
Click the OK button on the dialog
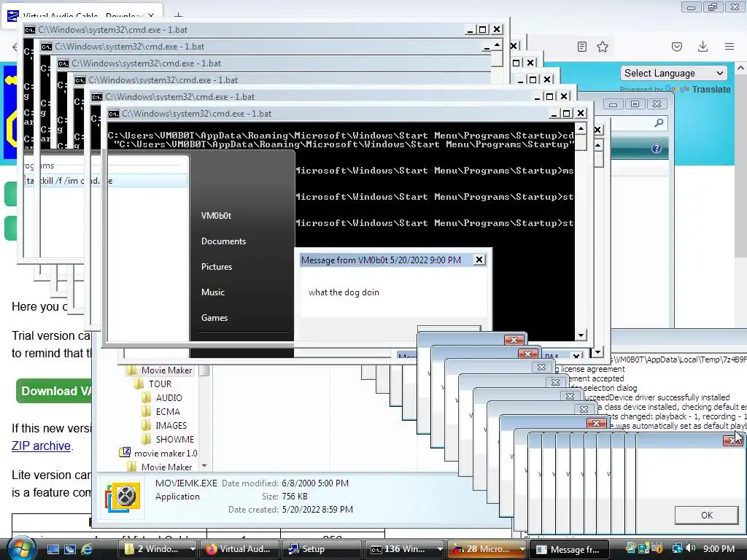pos(706,516)
